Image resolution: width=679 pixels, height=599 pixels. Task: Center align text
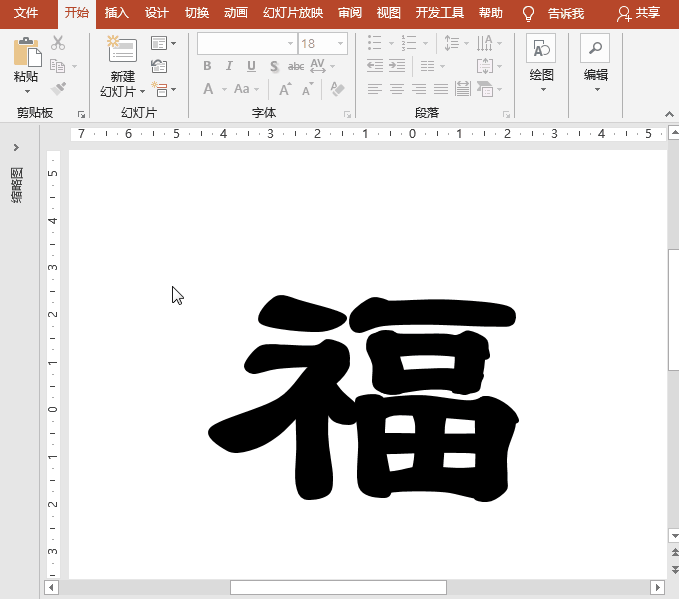coord(397,89)
